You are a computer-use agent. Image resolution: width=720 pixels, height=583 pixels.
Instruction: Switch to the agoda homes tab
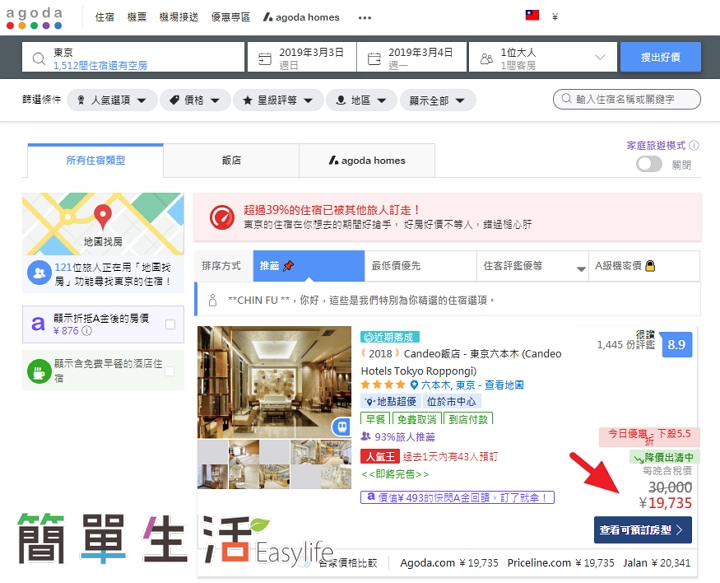[x=367, y=160]
